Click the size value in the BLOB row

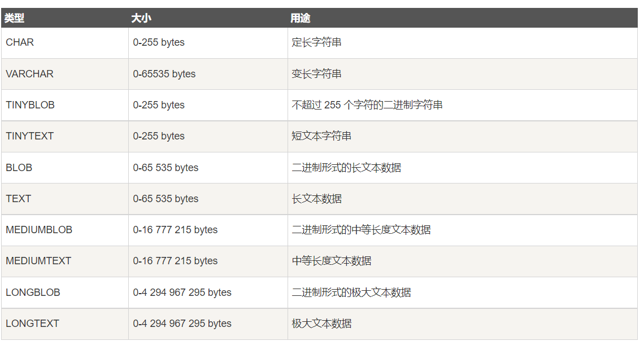click(166, 168)
